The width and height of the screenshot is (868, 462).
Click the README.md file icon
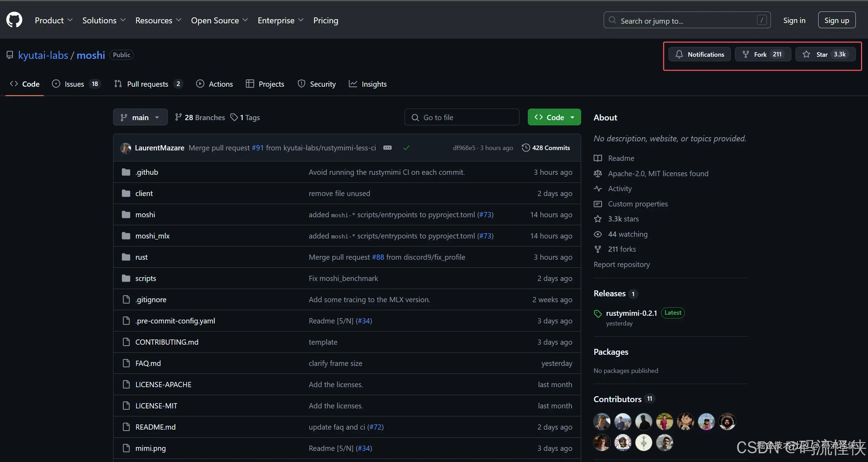click(x=126, y=427)
